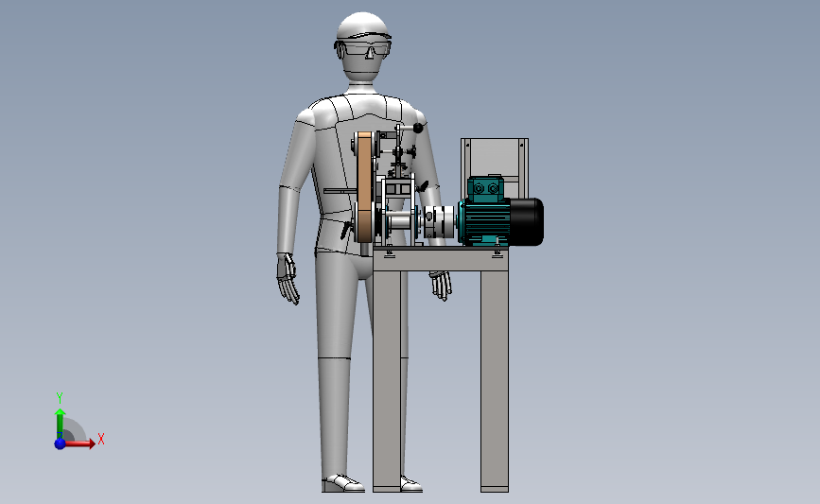This screenshot has width=820, height=504.
Task: Select the black ball knob handle
Action: 418,128
